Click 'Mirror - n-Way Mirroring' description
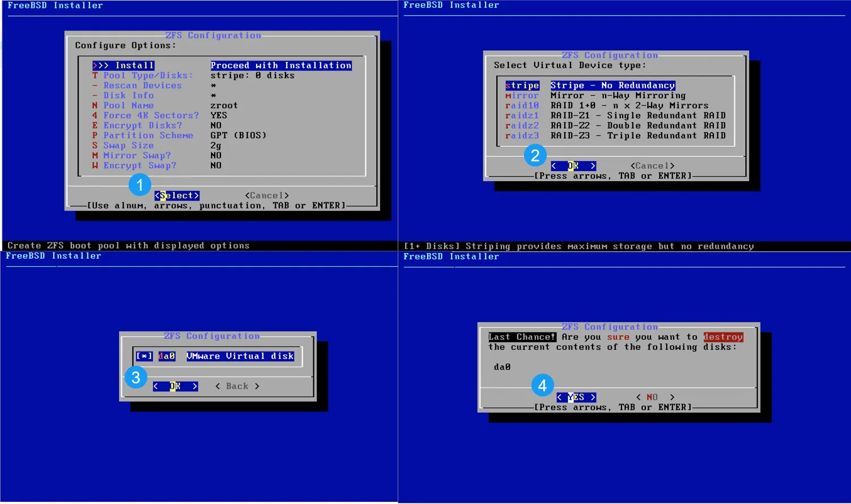Viewport: 851px width, 504px height. click(618, 96)
